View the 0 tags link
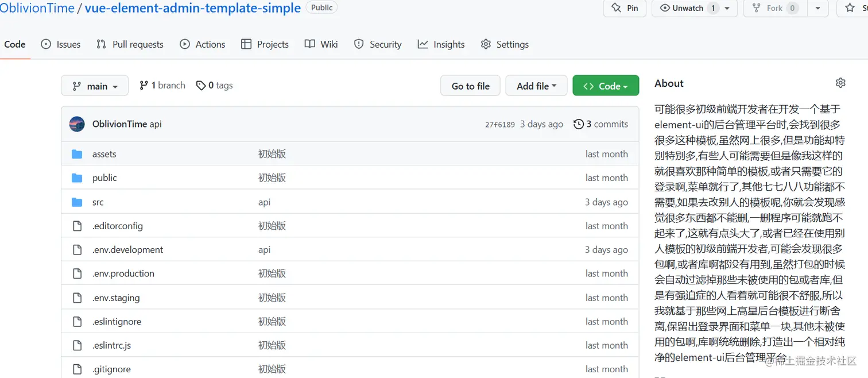Image resolution: width=868 pixels, height=378 pixels. tap(214, 85)
